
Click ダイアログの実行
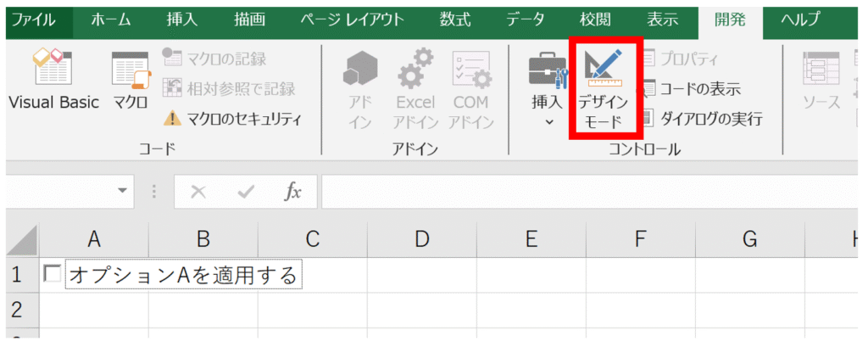point(703,118)
